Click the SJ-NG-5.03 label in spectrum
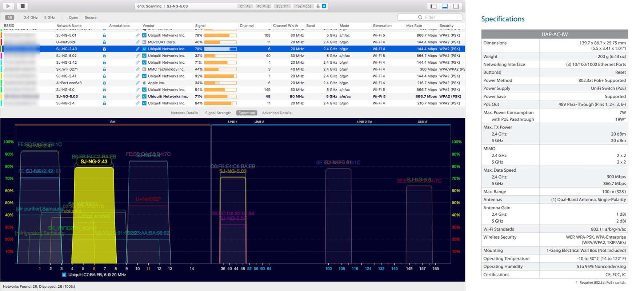 pyautogui.click(x=233, y=171)
